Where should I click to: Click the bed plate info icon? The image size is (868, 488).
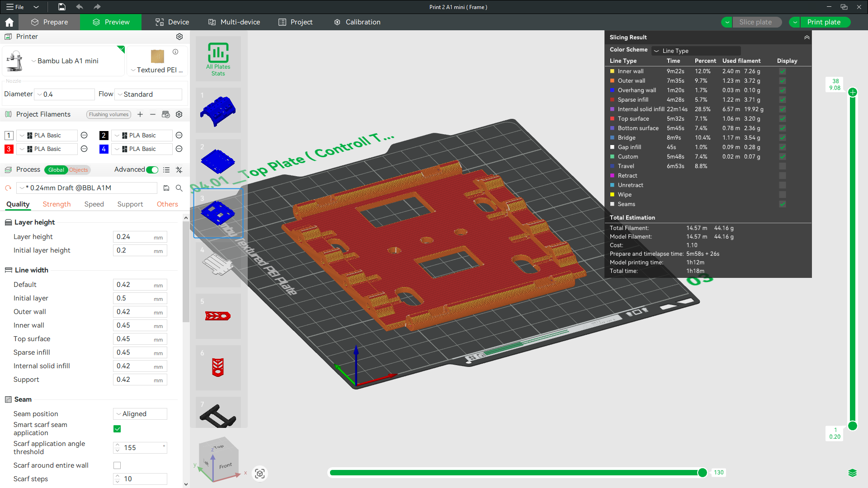point(175,52)
